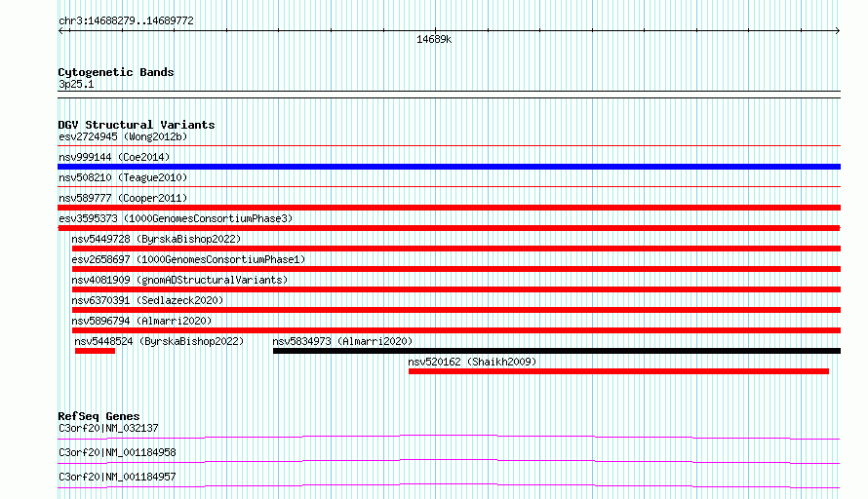Open the nsv5896794 (Almarri2020) label

click(x=141, y=321)
